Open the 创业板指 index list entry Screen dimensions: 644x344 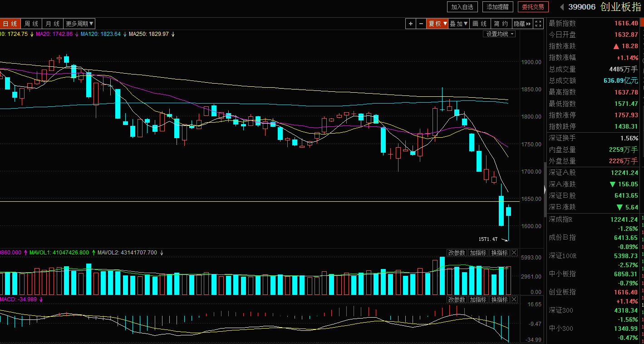[594, 296]
